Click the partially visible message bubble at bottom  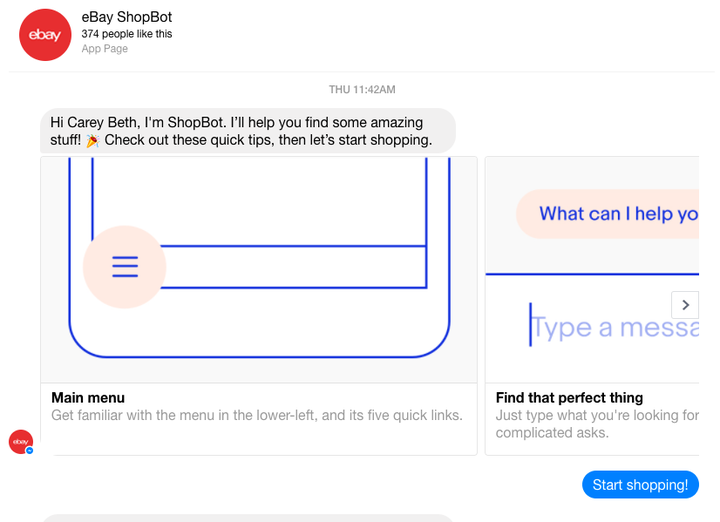[248, 518]
